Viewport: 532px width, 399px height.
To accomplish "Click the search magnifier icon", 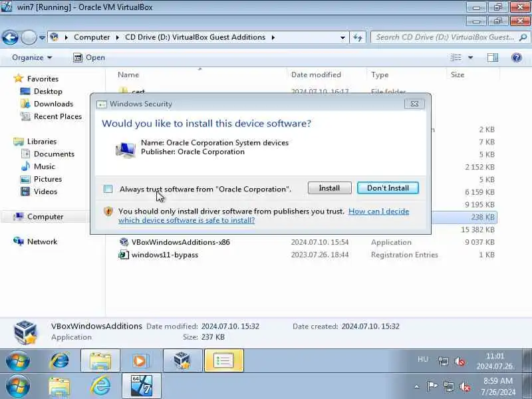I will 523,37.
